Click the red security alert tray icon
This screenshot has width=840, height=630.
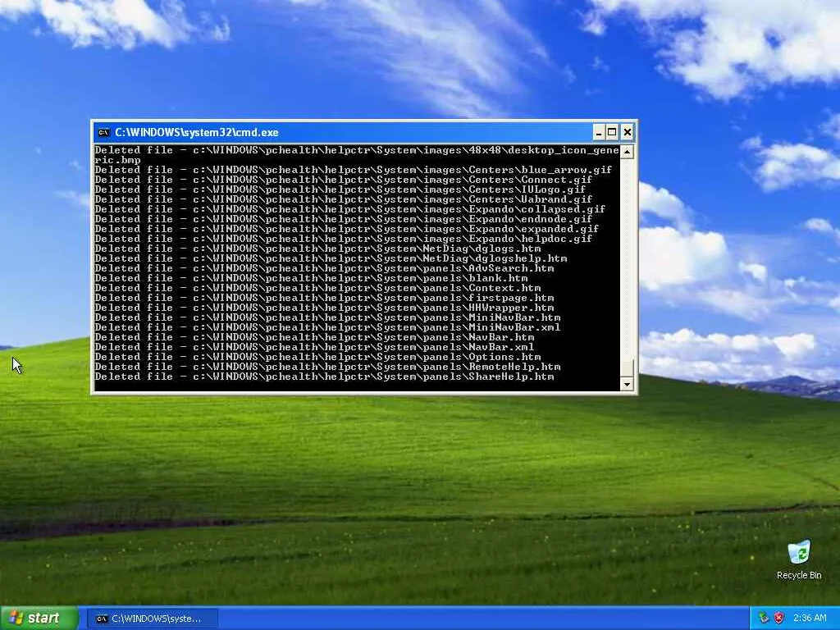click(x=779, y=618)
